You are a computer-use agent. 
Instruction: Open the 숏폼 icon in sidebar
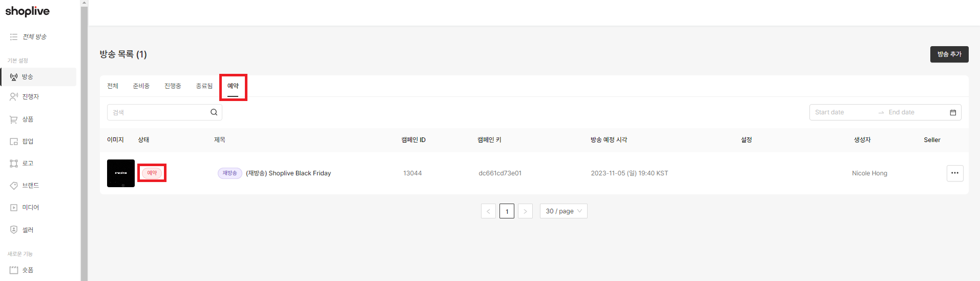click(x=14, y=270)
